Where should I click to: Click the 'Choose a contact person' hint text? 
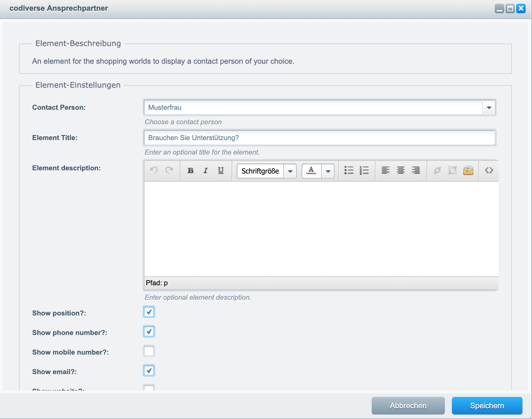click(x=183, y=122)
